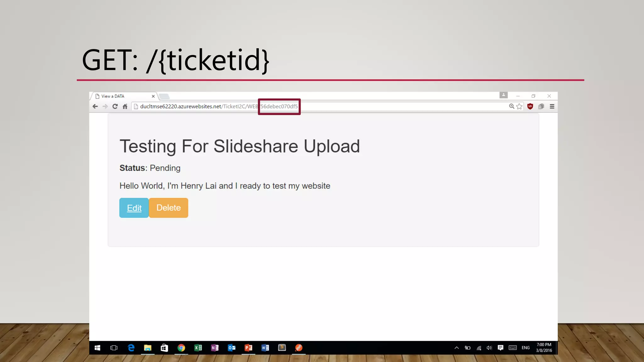Open the orange Postman app in taskbar
The image size is (644, 362).
[299, 348]
